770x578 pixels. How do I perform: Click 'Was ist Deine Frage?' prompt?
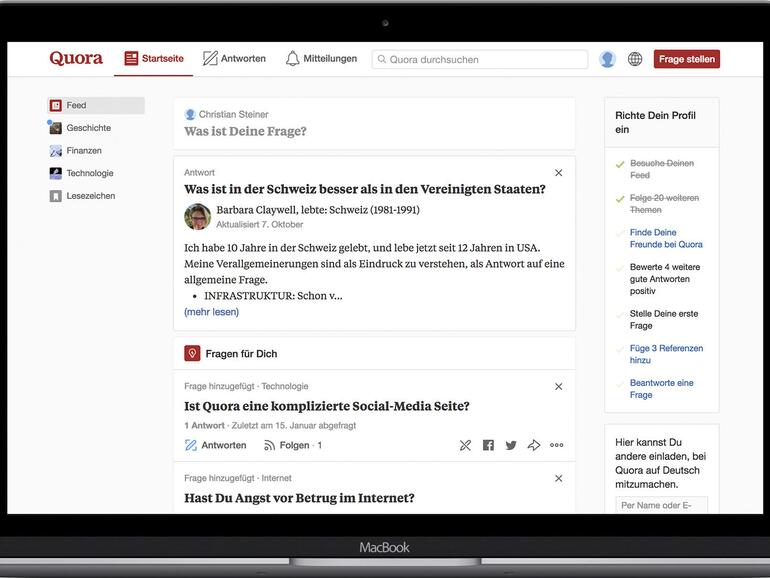[x=245, y=131]
